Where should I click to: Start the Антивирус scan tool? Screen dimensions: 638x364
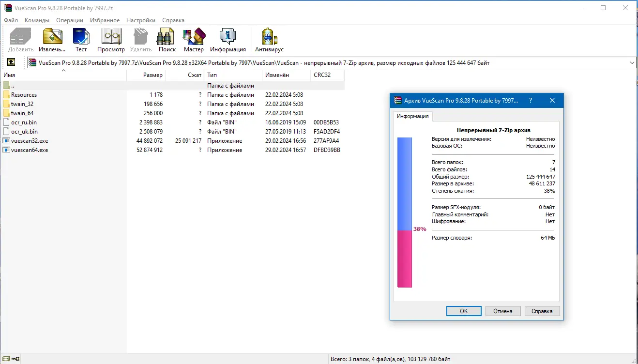[269, 39]
